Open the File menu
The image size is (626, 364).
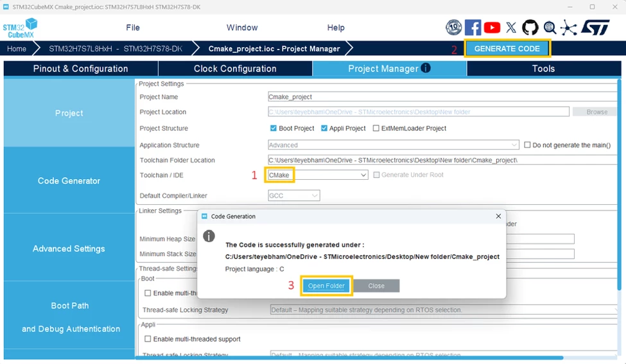click(133, 28)
